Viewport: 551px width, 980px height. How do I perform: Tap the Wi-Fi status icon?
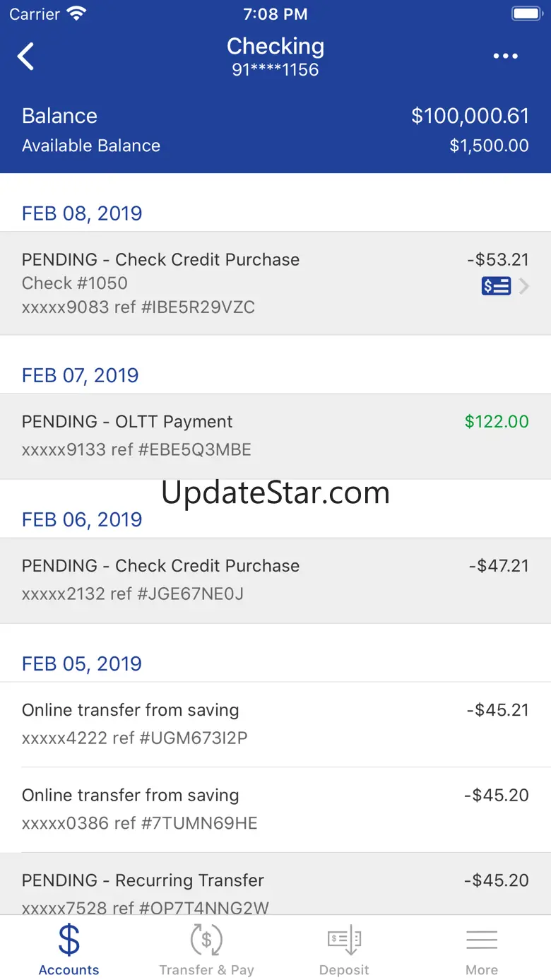click(76, 13)
